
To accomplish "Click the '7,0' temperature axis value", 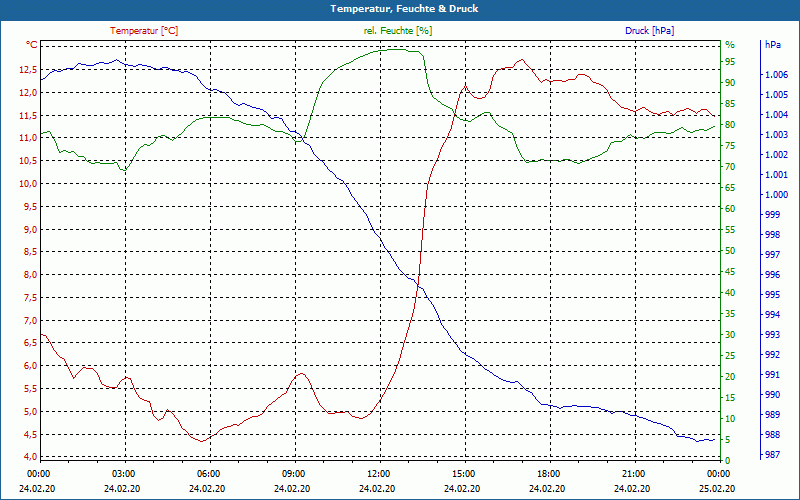I will tap(31, 320).
